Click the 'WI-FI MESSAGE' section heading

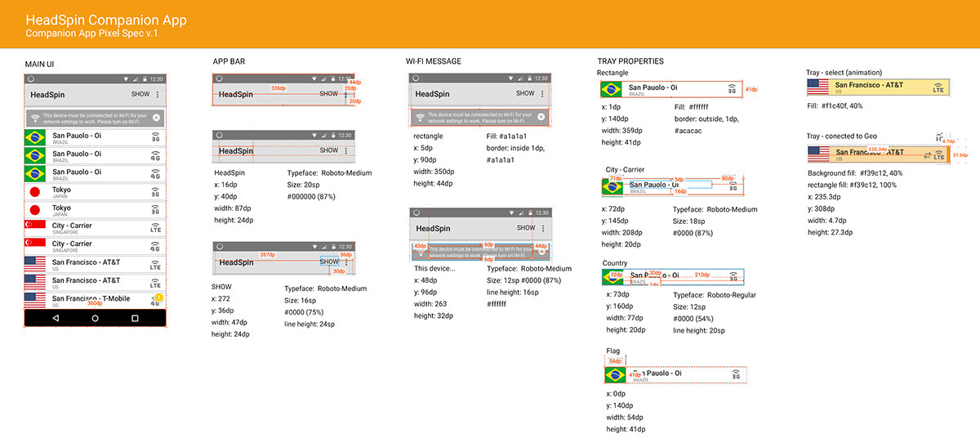tap(434, 61)
